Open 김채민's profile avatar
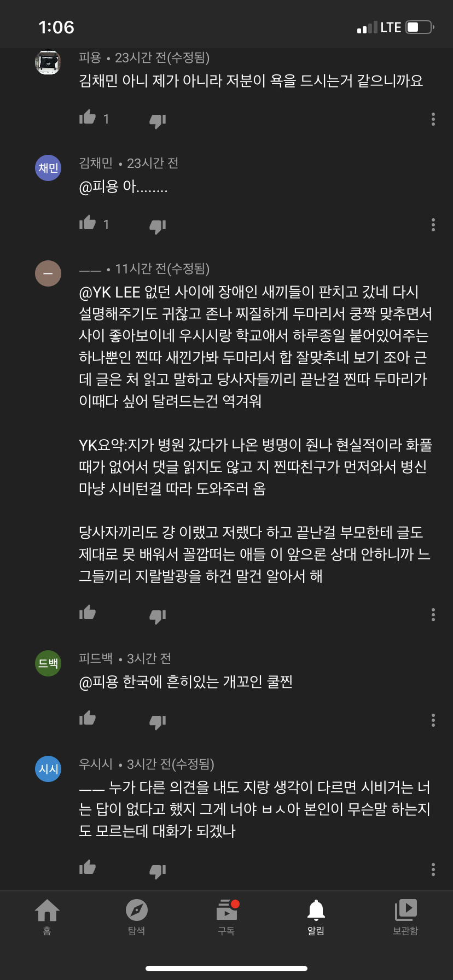Screen dimensions: 453x980 [x=48, y=168]
